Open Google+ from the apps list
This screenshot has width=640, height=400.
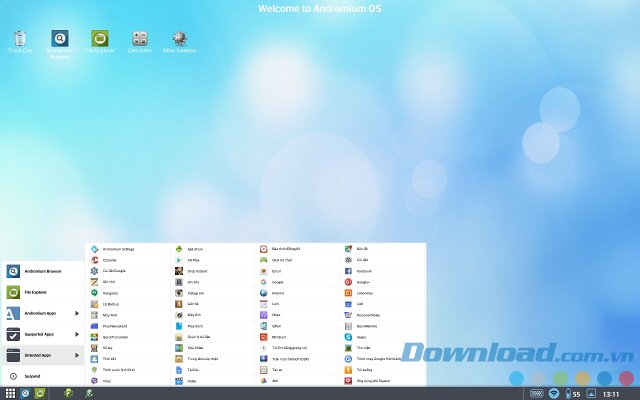click(362, 281)
